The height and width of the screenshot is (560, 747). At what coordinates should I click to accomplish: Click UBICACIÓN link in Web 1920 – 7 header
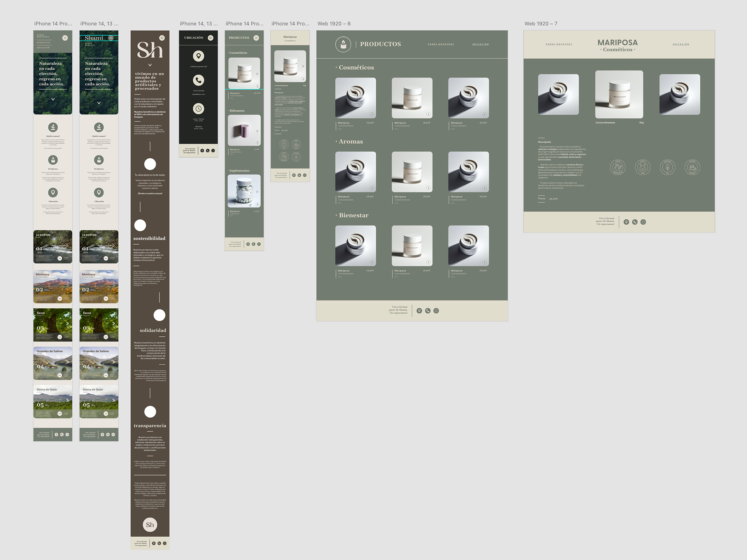coord(681,44)
